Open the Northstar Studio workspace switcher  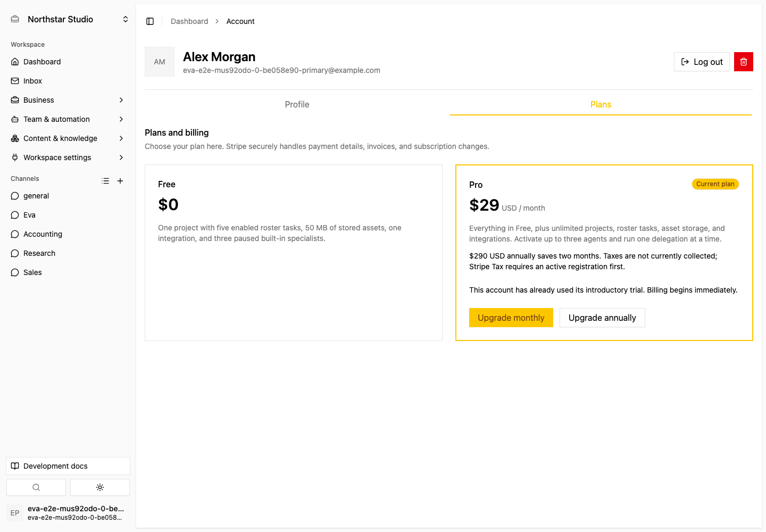(x=69, y=19)
